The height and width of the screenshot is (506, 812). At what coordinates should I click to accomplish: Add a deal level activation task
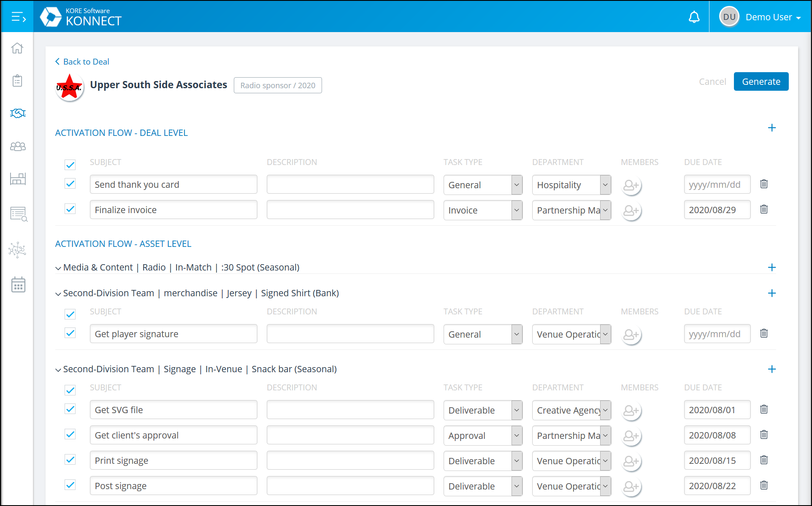point(772,128)
